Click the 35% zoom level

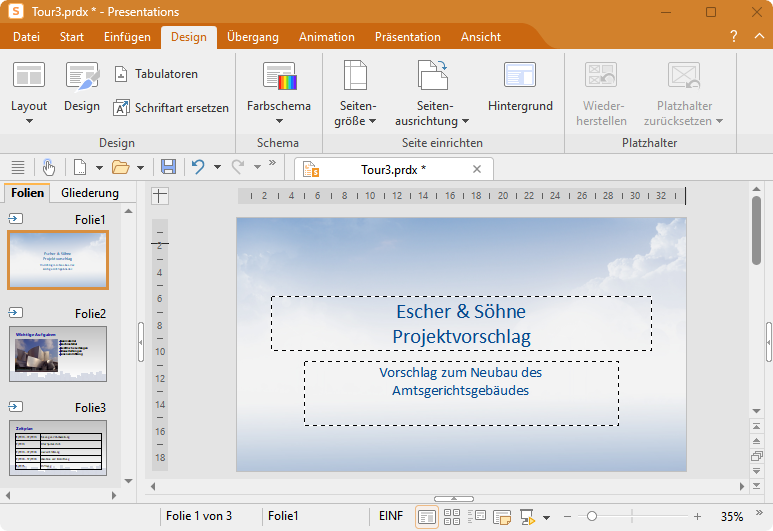(x=732, y=516)
